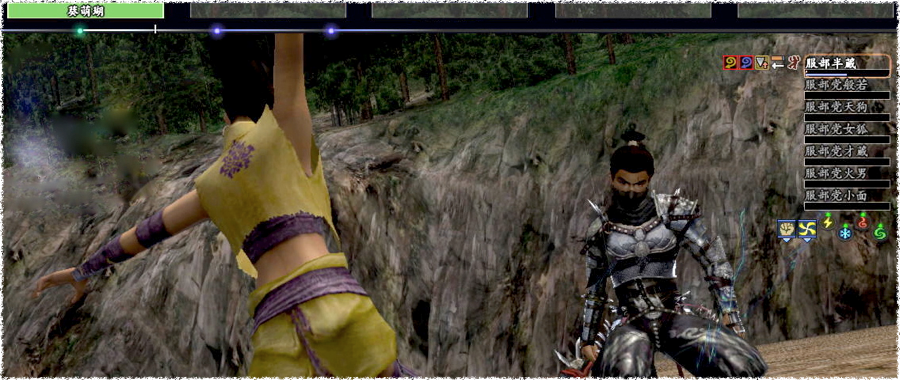The image size is (900, 381).
Task: Select the fist skill icon
Action: pyautogui.click(x=786, y=230)
